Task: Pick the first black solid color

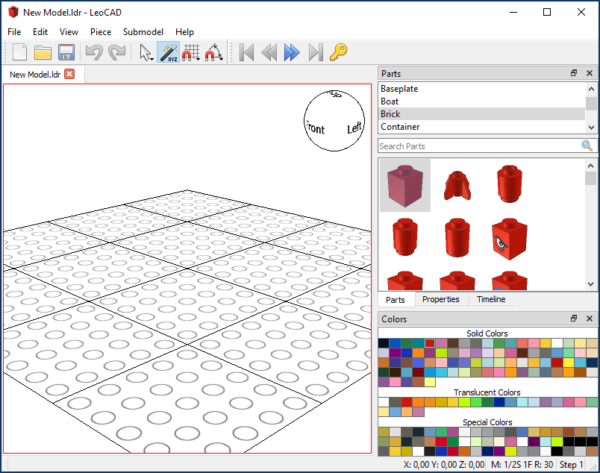Action: 383,343
